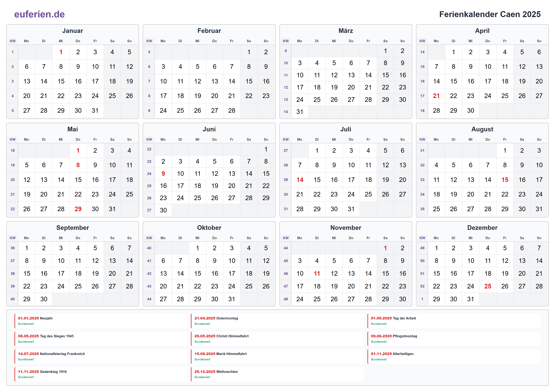Click the KW column header in Januar

tap(12, 41)
